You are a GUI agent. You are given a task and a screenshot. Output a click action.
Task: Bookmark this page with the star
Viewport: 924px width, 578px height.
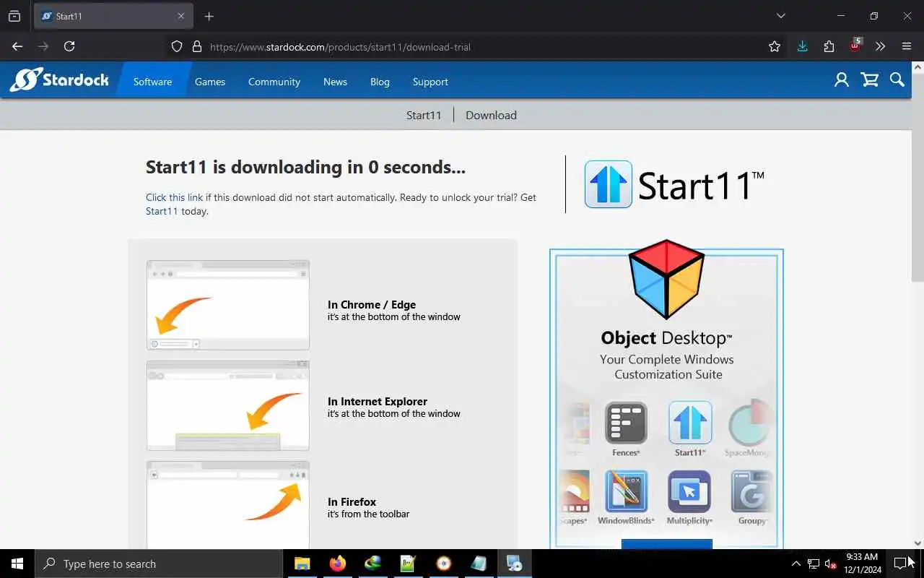coord(775,46)
